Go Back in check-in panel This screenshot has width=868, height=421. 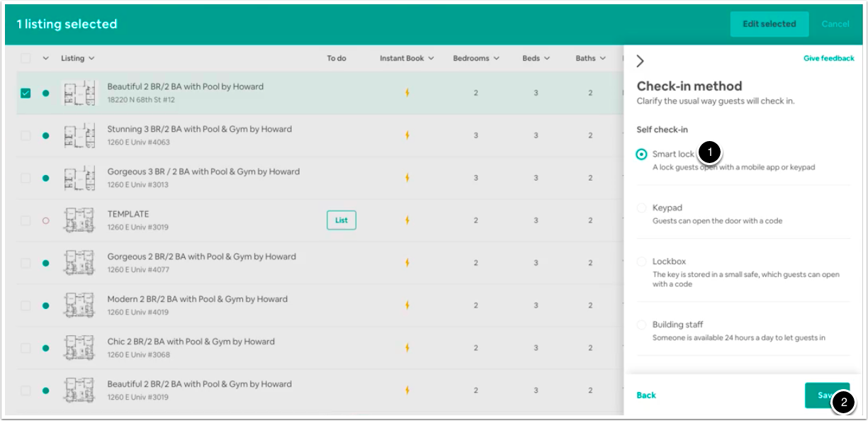pos(646,395)
